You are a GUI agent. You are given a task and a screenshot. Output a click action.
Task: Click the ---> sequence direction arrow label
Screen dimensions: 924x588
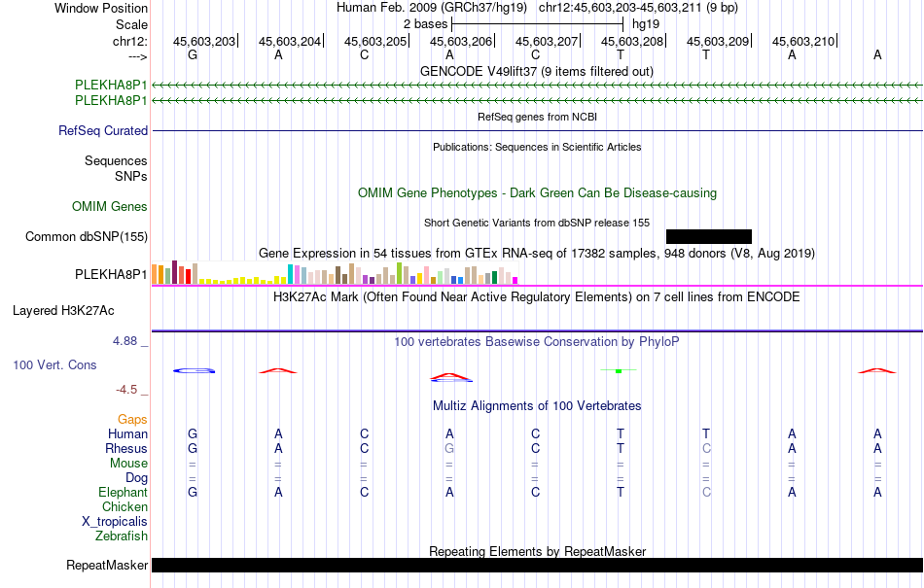[137, 56]
